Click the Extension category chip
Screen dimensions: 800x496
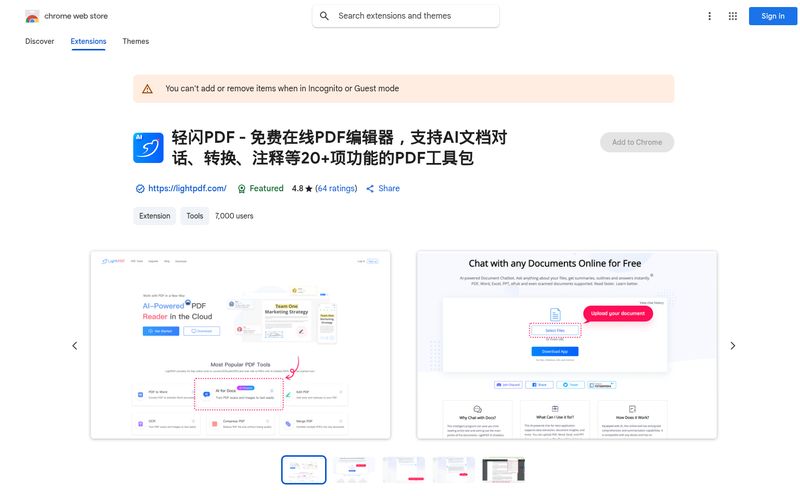pos(155,216)
